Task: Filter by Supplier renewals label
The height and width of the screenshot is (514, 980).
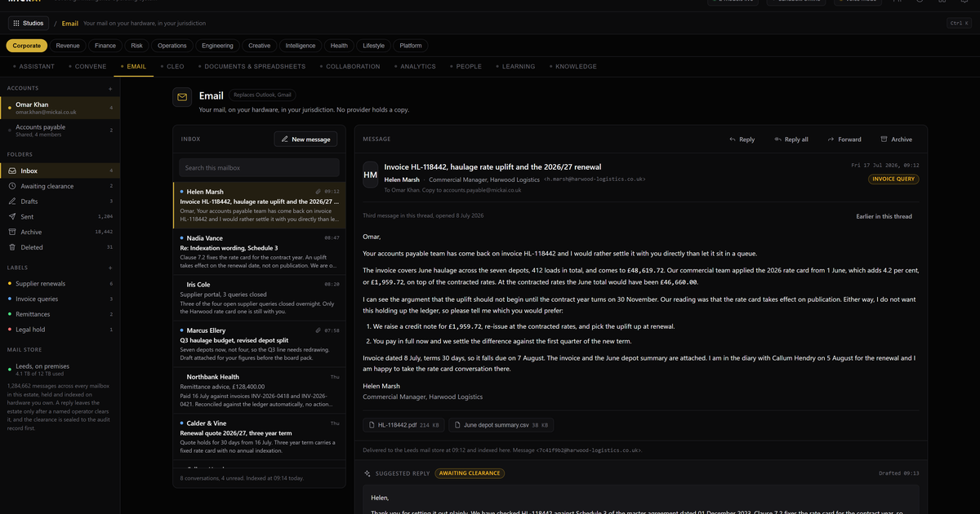Action: click(60, 284)
